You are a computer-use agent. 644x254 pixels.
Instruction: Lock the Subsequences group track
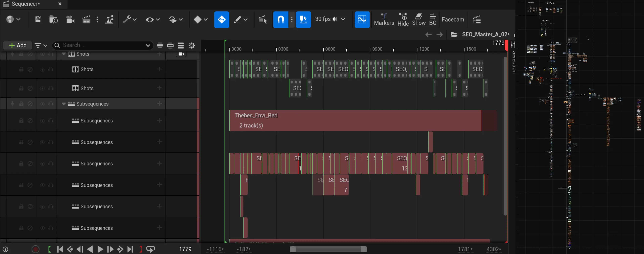tap(21, 104)
